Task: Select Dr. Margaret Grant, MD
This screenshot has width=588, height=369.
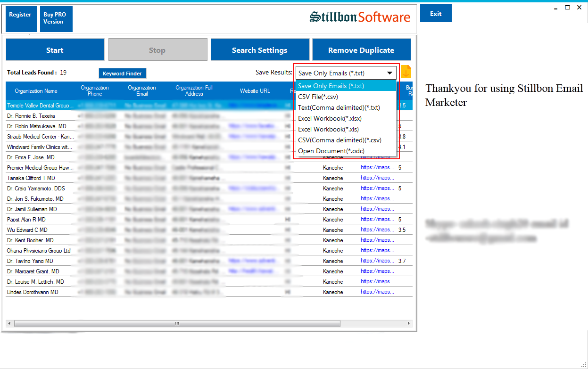Action: [x=33, y=271]
